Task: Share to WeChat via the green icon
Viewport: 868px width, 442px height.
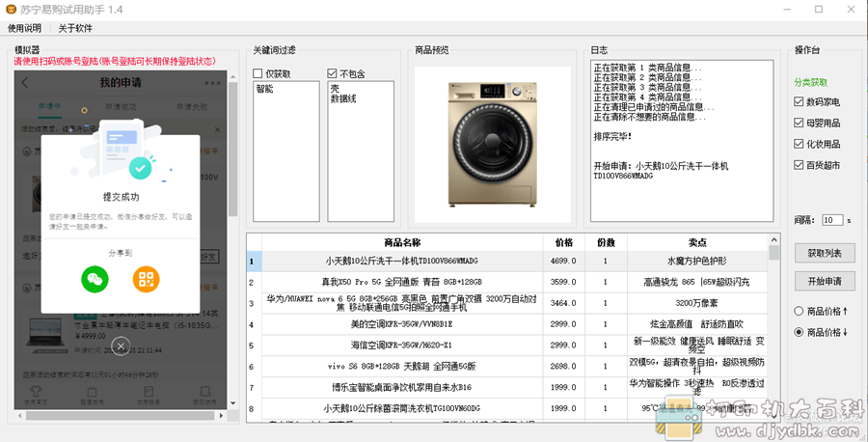Action: click(95, 279)
